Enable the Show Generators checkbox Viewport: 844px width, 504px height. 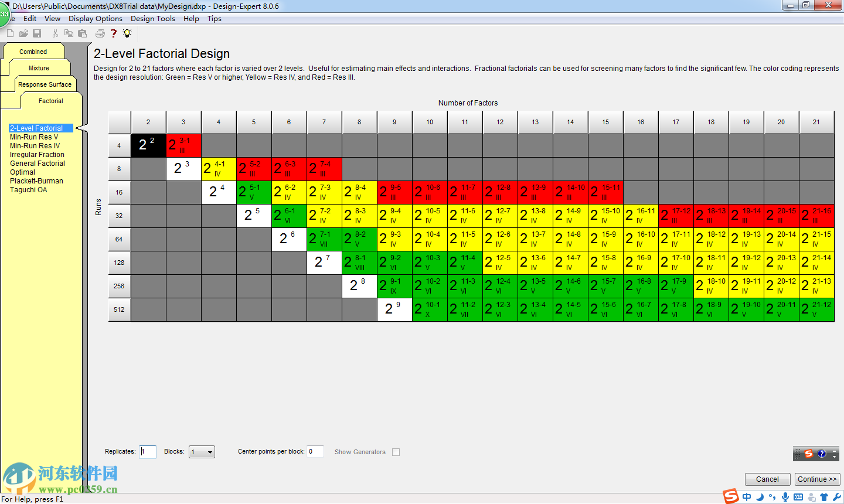click(396, 452)
